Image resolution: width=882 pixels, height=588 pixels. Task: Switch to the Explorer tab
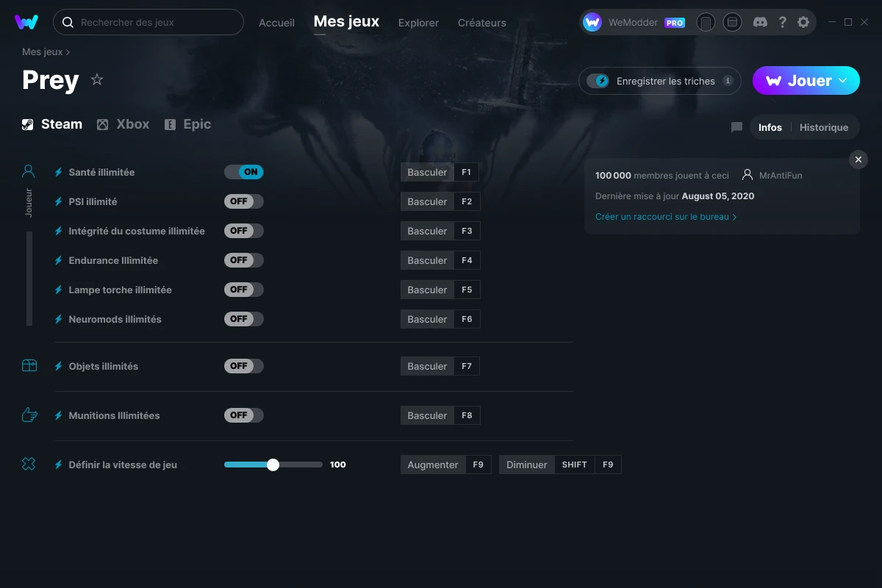418,23
